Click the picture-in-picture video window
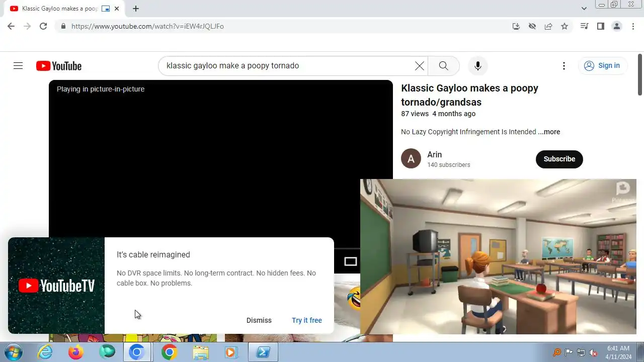 (x=498, y=256)
